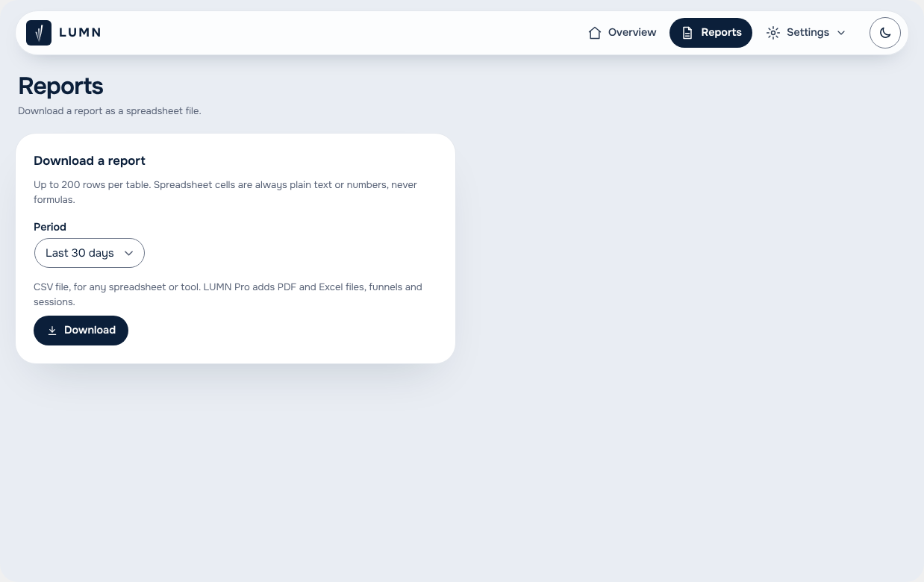
Task: Click the LUMN brand name text
Action: tap(80, 33)
